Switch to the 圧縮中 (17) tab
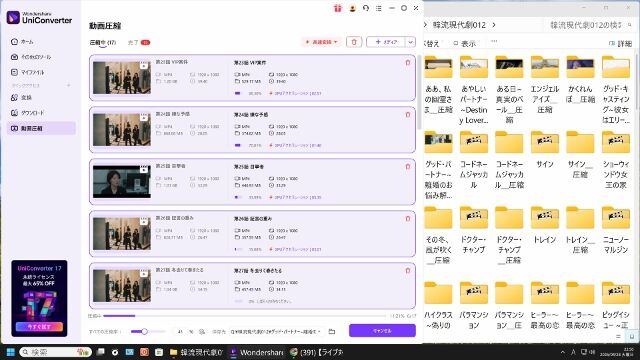 point(102,42)
